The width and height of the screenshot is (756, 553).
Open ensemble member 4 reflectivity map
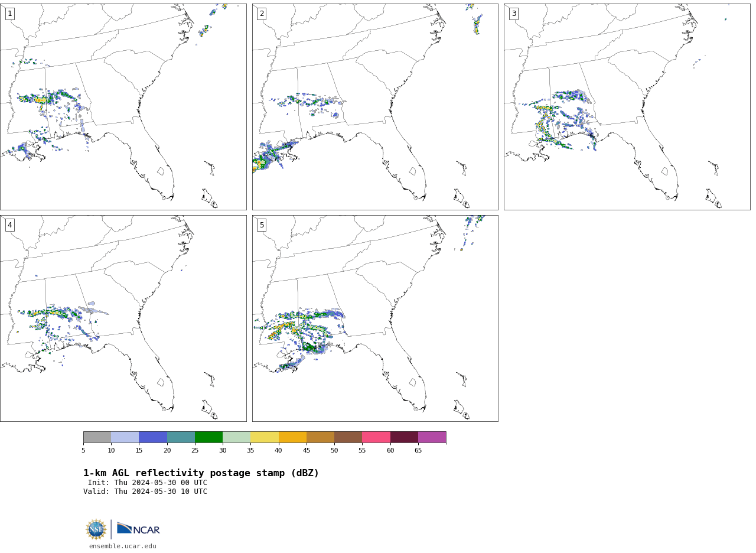click(123, 318)
